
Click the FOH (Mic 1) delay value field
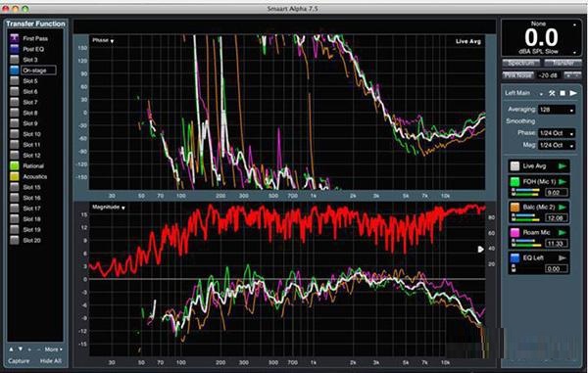[x=557, y=193]
